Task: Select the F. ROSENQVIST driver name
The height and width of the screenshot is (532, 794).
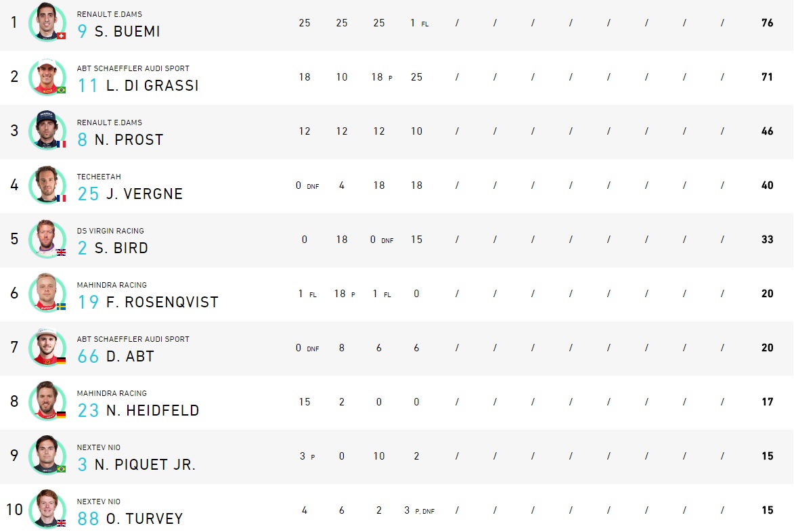Action: 162,302
